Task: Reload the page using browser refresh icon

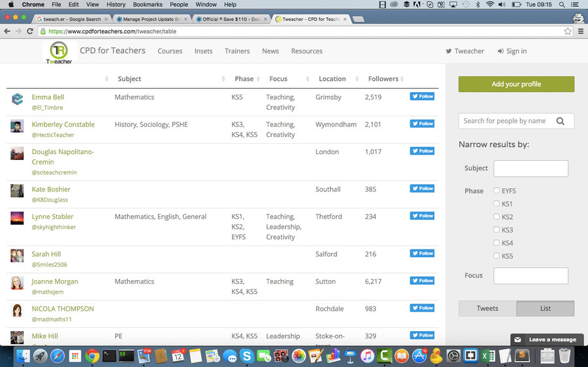Action: pos(30,31)
